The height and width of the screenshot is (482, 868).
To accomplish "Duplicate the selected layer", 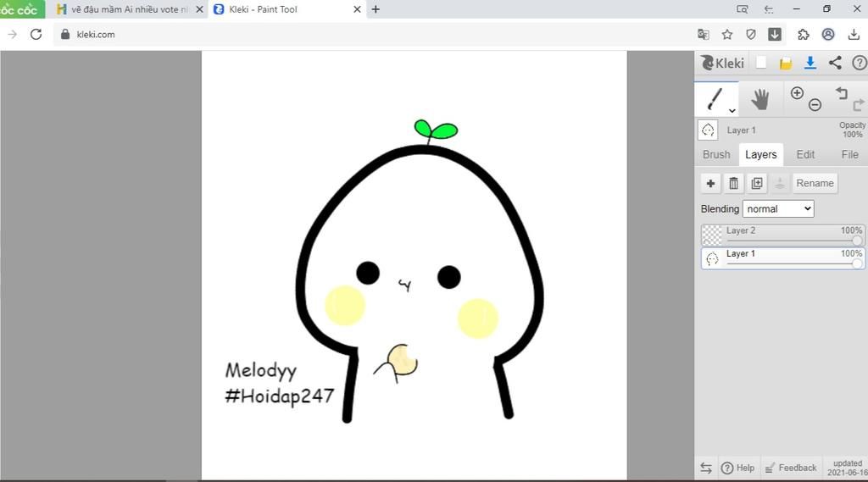I will 757,183.
